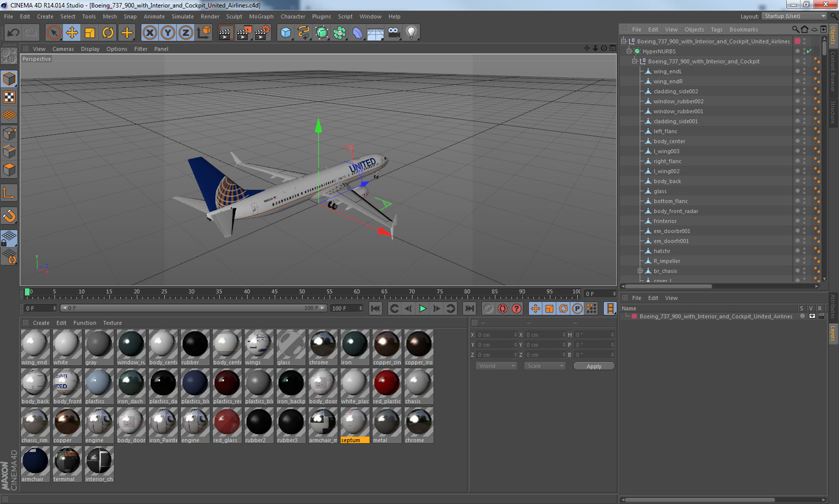Screen dimensions: 839x504
Task: Open the Structure side tab
Action: tap(833, 112)
